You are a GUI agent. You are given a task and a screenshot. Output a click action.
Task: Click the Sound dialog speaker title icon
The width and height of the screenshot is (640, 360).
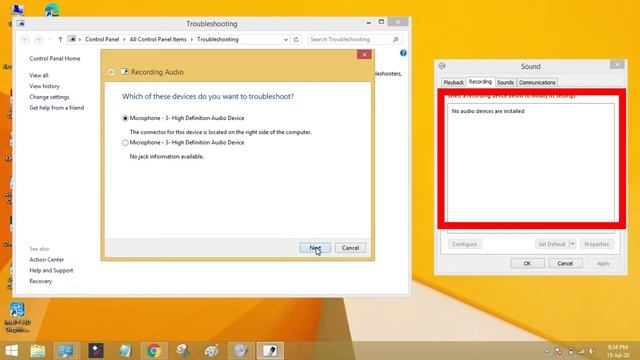point(442,66)
